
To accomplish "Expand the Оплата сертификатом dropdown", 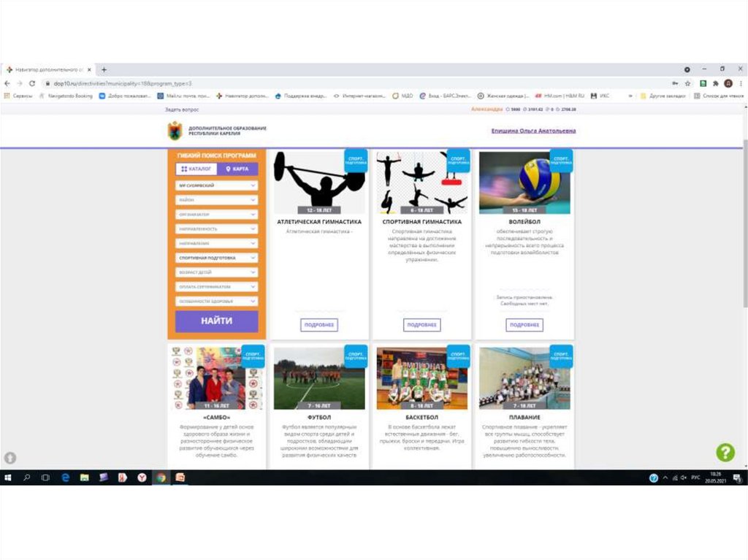I will [x=216, y=287].
